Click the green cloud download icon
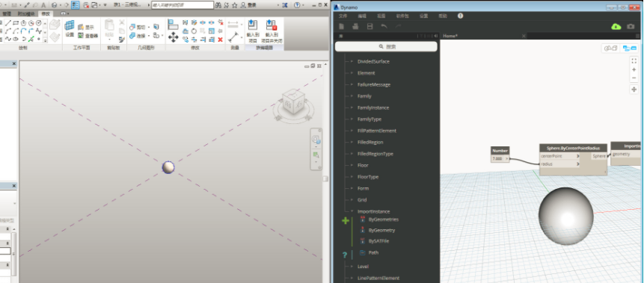 [616, 27]
